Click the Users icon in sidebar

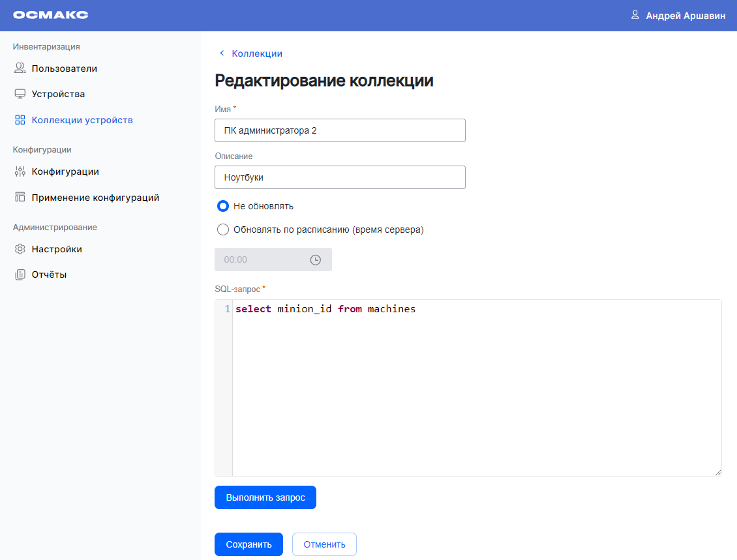[x=20, y=68]
